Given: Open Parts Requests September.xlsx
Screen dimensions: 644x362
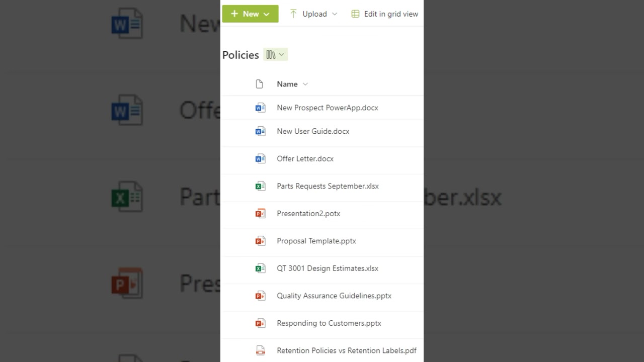Looking at the screenshot, I should [x=328, y=186].
